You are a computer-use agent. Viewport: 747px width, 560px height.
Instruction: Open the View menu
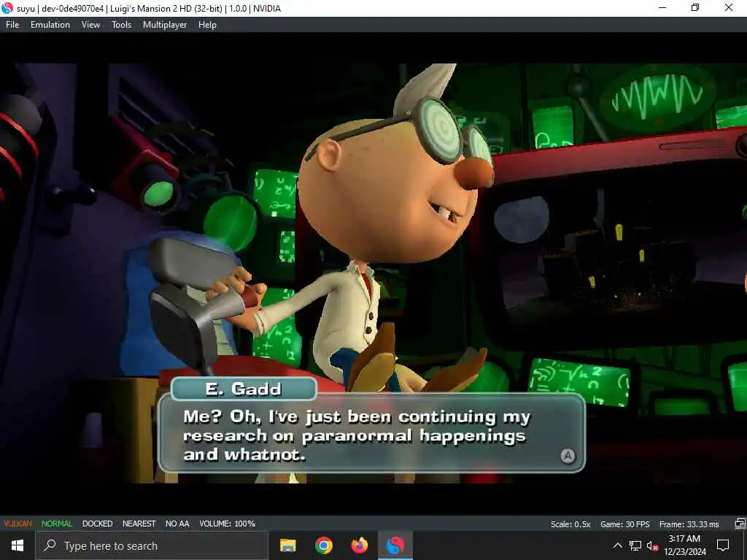click(90, 25)
